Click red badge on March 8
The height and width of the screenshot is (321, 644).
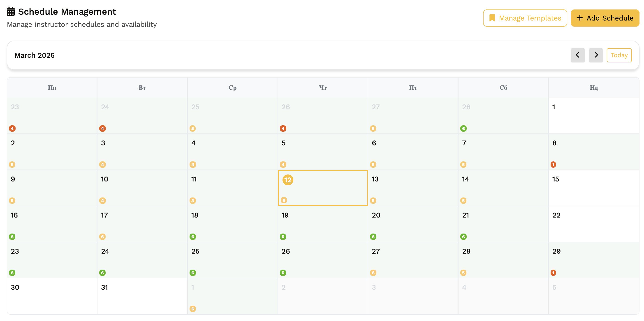click(553, 165)
